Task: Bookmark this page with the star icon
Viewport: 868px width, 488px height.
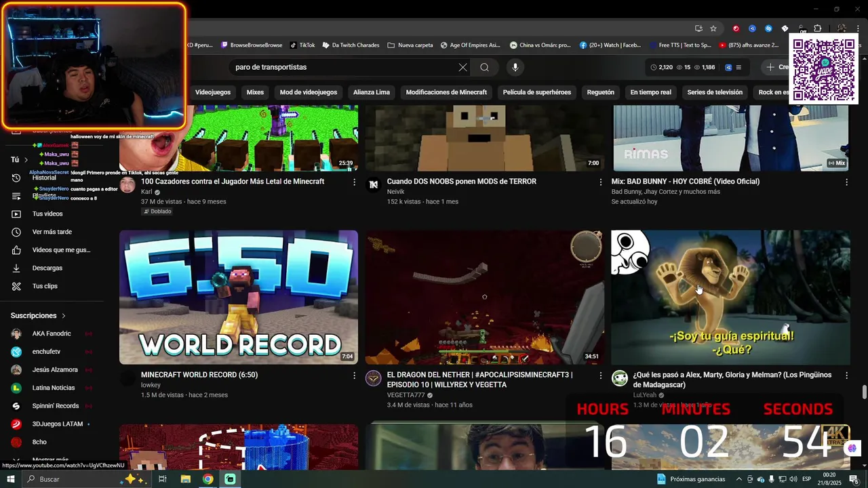Action: [713, 28]
